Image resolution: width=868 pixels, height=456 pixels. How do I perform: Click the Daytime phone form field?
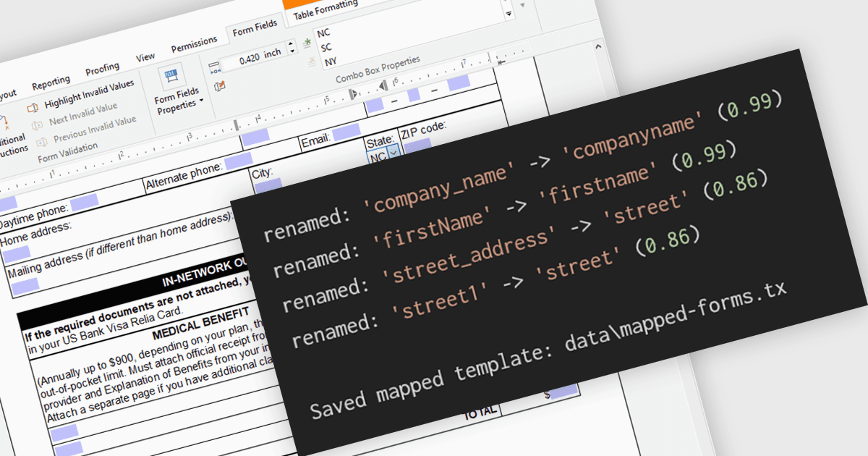point(84,202)
